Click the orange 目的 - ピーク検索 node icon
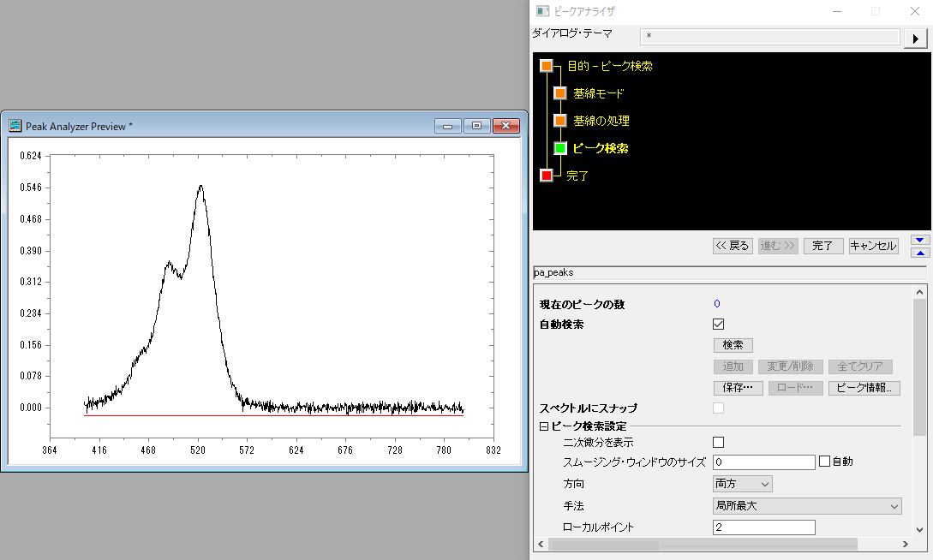This screenshot has height=560, width=933. click(547, 66)
